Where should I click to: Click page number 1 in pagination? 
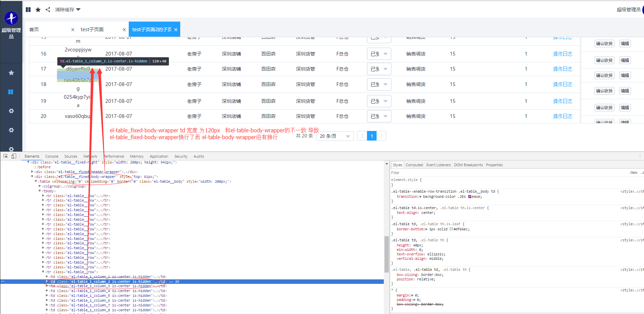pyautogui.click(x=372, y=136)
